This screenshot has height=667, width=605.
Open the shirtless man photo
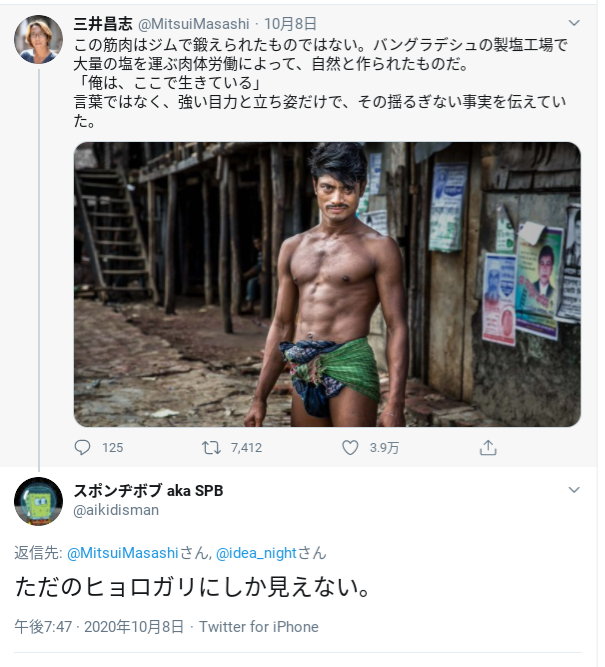click(327, 284)
